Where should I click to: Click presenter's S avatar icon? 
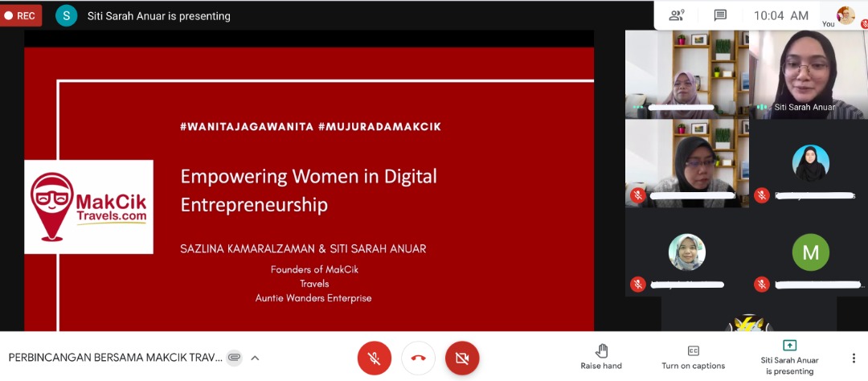(x=66, y=15)
